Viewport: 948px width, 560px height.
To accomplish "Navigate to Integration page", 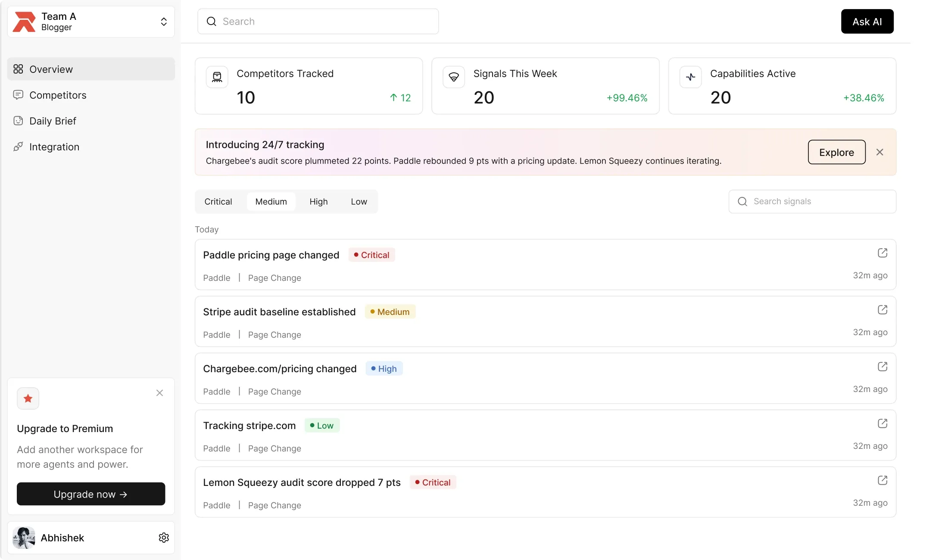I will coord(91,146).
